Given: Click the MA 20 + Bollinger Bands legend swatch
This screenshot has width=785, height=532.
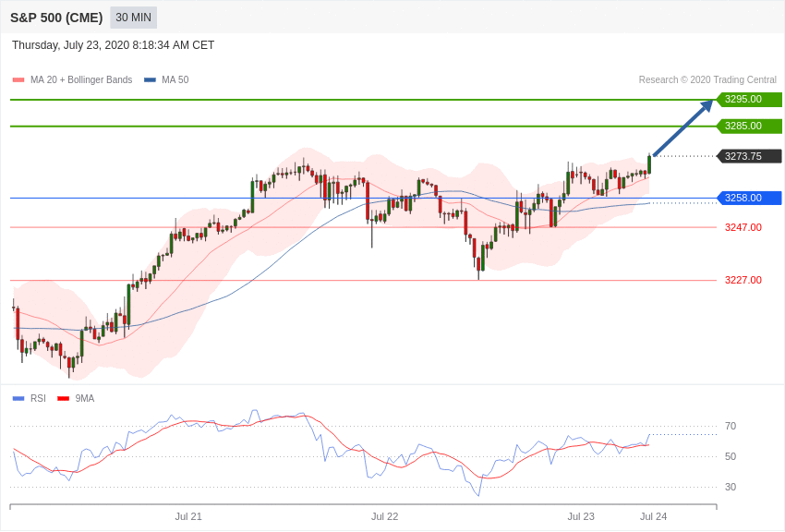Looking at the screenshot, I should [x=18, y=80].
